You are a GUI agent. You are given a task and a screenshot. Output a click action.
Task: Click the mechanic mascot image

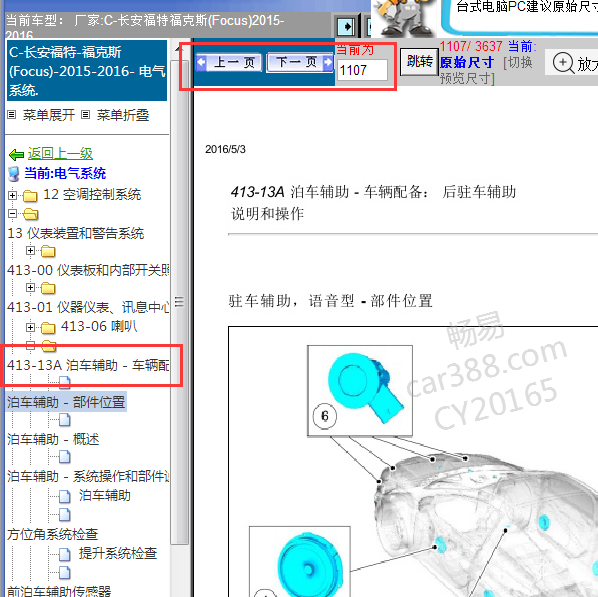pos(405,18)
